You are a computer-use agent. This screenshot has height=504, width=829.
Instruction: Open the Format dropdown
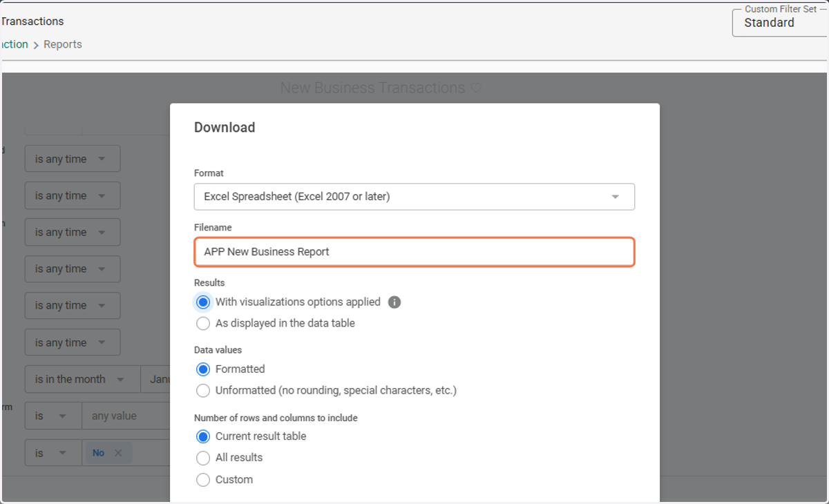click(x=414, y=197)
